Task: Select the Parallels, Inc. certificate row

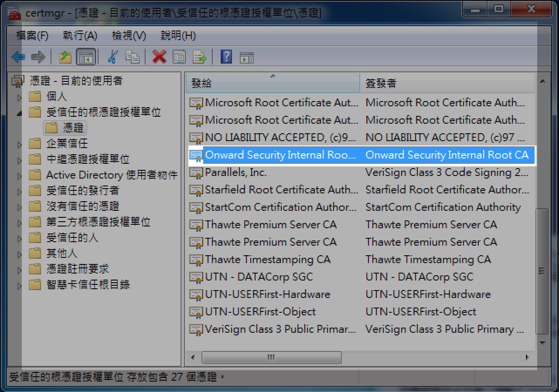Action: [x=361, y=172]
